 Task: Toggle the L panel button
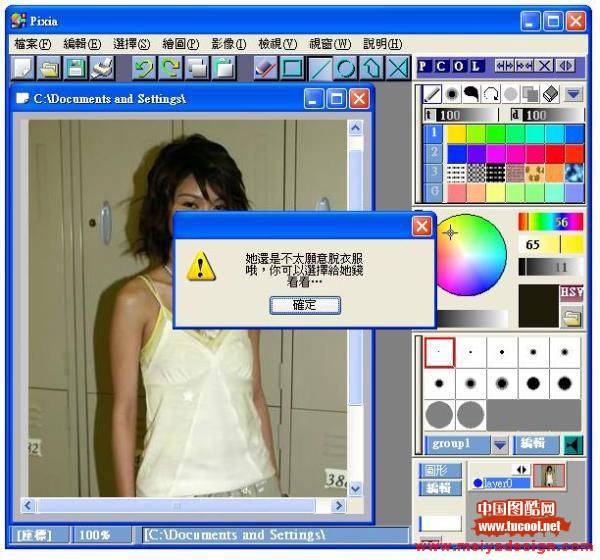click(476, 66)
